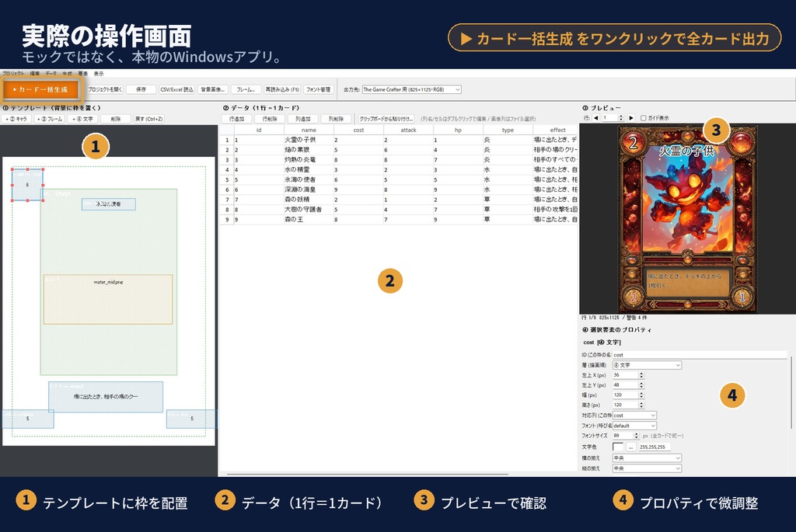The width and height of the screenshot is (796, 532).
Task: Select the effect text frame in template
Action: click(x=106, y=397)
